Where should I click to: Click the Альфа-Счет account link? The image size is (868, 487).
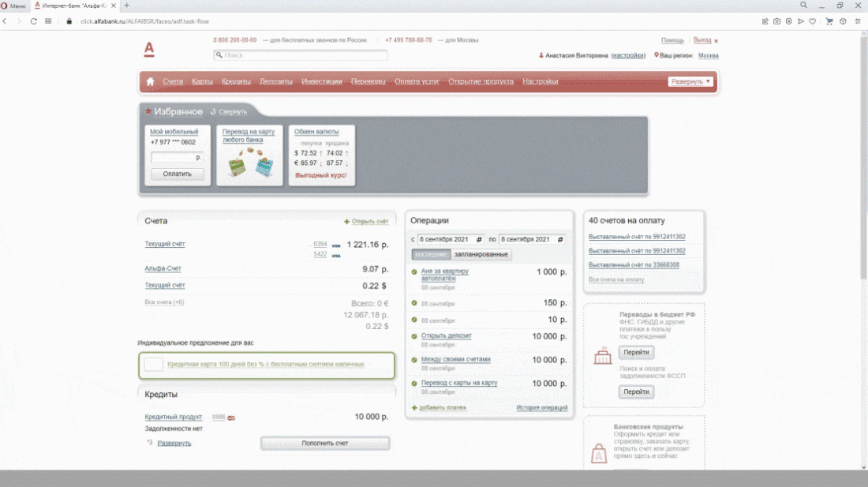tap(163, 268)
